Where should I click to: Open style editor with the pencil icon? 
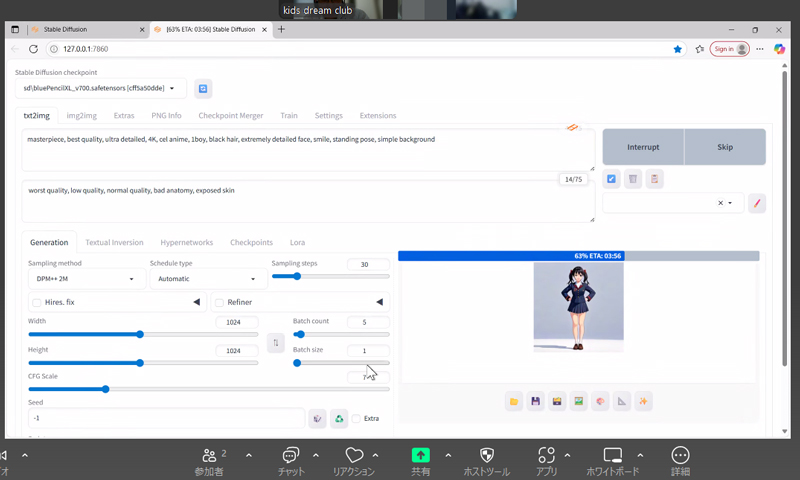(757, 203)
